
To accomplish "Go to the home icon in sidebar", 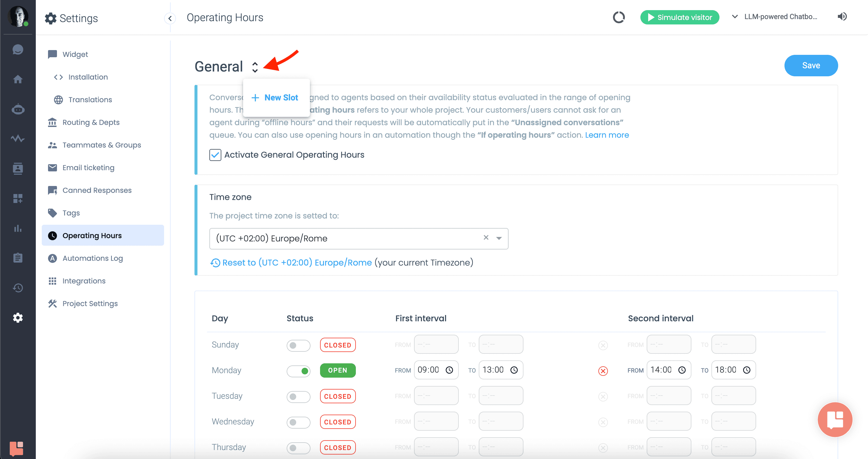I will click(18, 79).
